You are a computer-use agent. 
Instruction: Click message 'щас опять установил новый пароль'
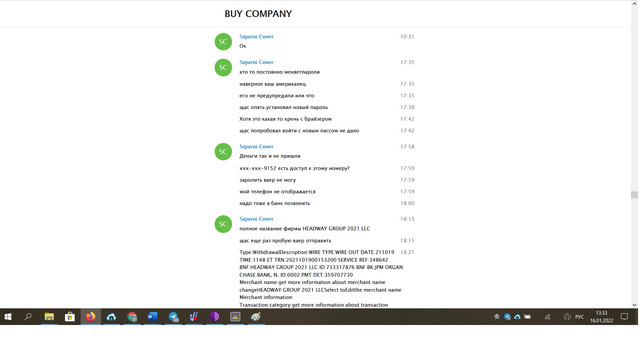pos(284,107)
